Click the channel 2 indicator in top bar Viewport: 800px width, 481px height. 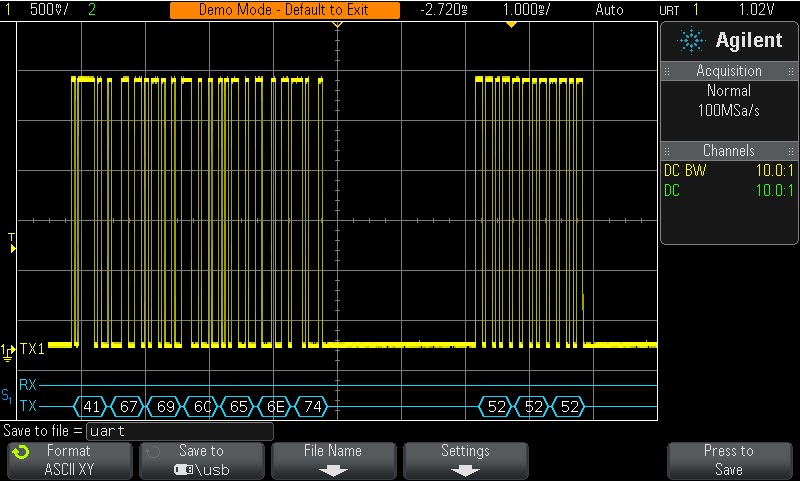click(x=92, y=9)
